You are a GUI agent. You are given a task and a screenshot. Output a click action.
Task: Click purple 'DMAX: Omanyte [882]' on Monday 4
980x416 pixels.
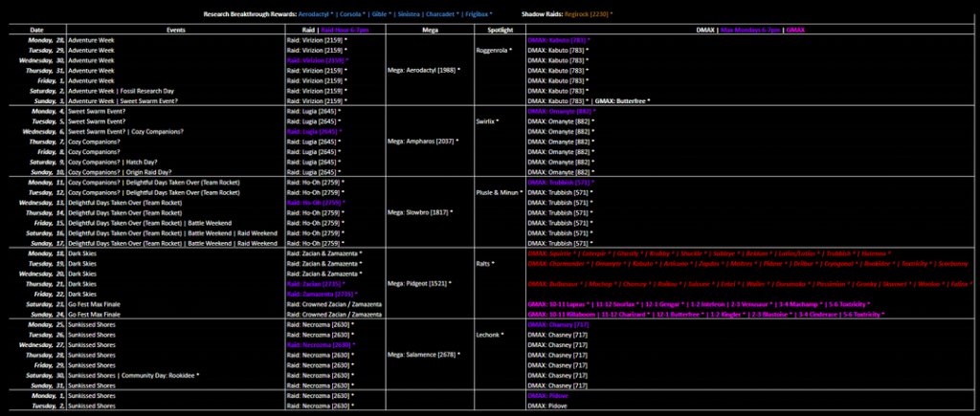click(561, 111)
